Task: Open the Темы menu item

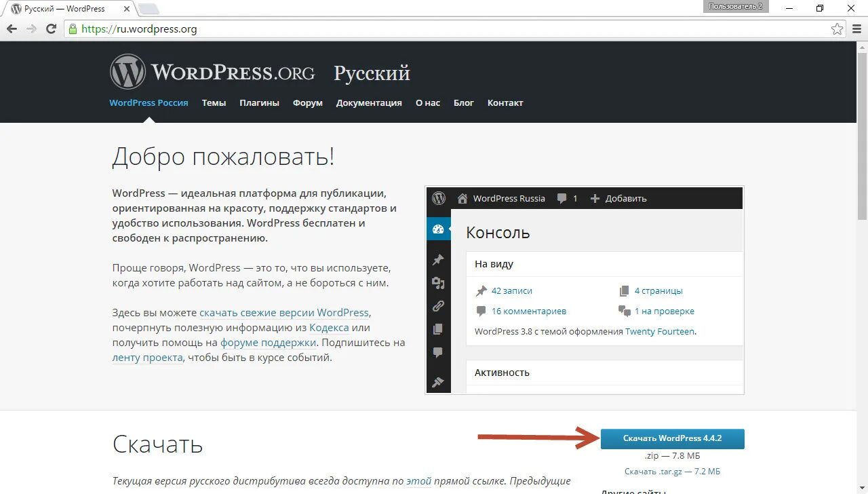Action: [x=214, y=103]
